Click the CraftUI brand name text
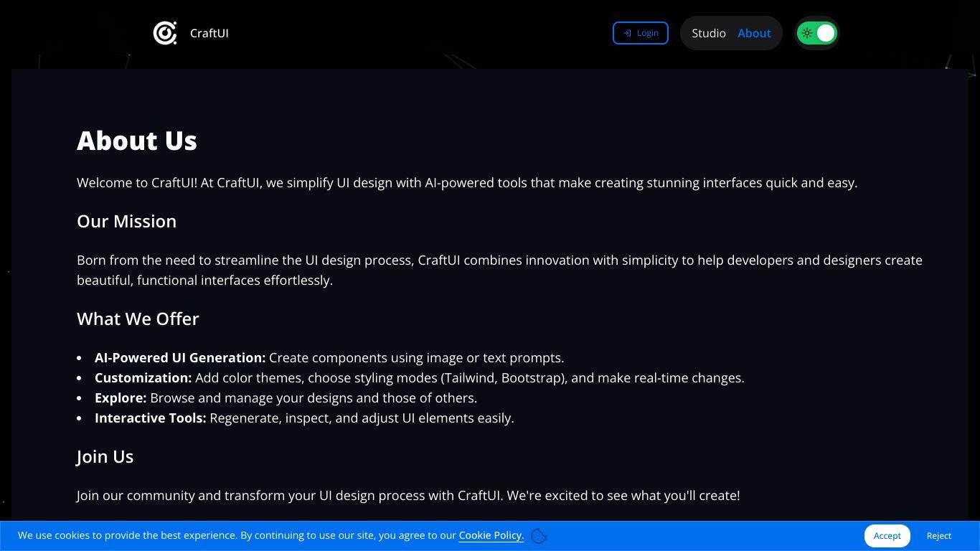 [x=209, y=33]
